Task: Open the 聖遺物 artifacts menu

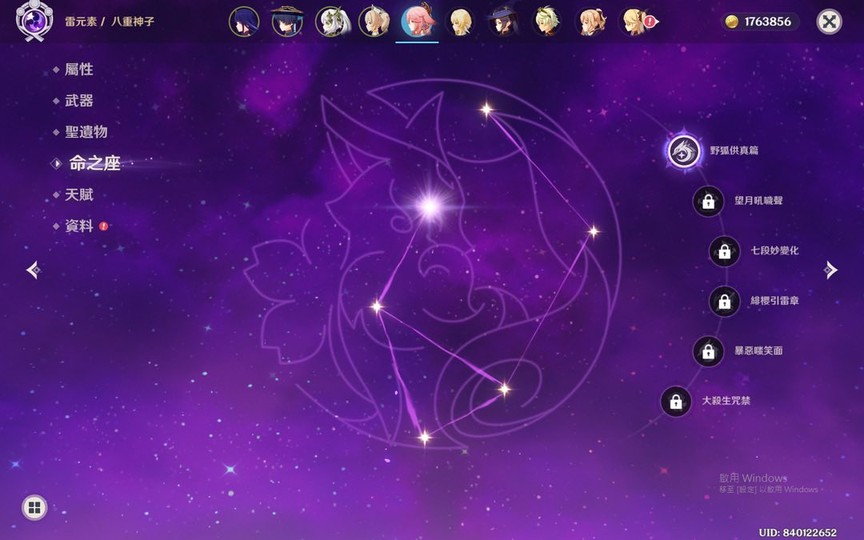Action: click(x=86, y=132)
